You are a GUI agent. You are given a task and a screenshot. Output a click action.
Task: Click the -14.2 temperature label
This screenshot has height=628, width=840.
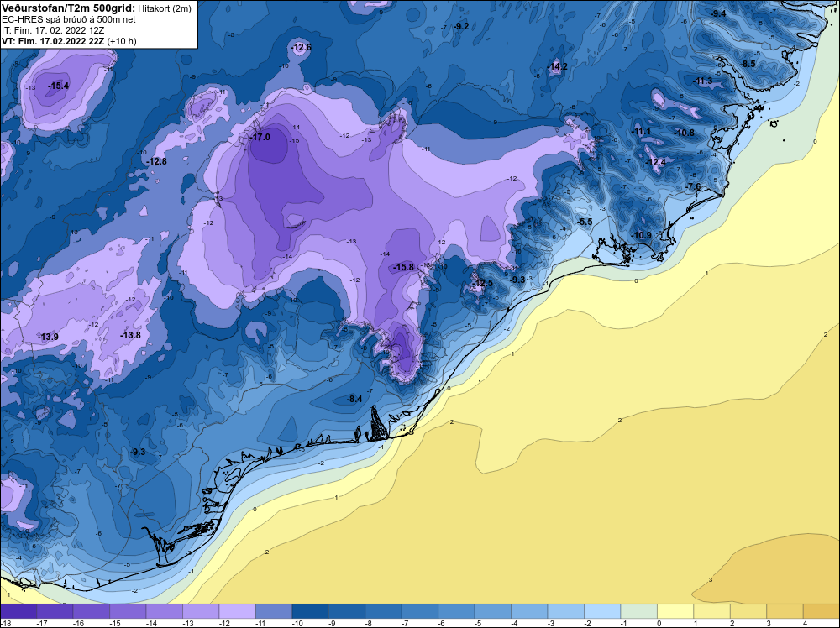[558, 66]
